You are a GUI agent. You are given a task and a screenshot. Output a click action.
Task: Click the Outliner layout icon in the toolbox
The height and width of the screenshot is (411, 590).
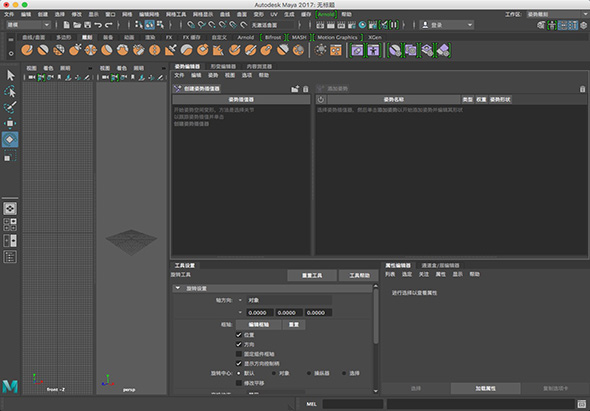click(x=10, y=257)
